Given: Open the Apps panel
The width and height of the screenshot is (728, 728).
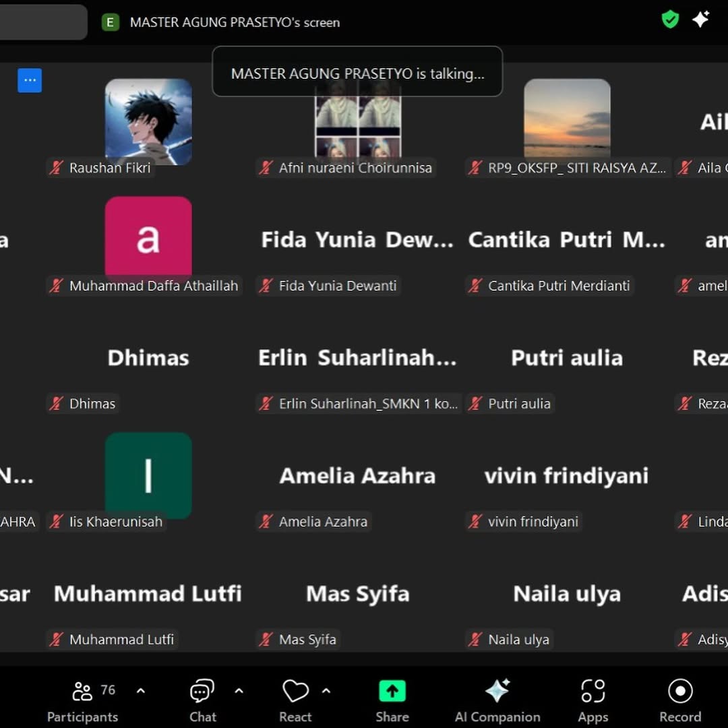Looking at the screenshot, I should pos(593,700).
